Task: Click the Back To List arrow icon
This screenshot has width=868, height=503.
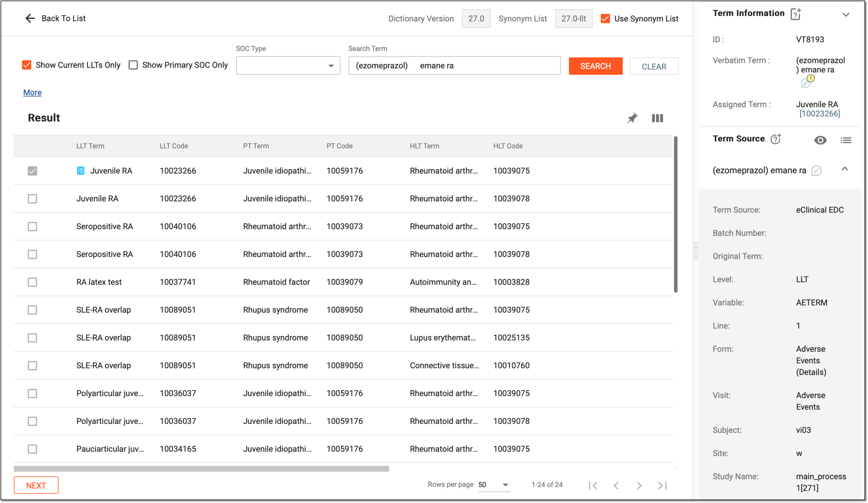Action: click(30, 18)
